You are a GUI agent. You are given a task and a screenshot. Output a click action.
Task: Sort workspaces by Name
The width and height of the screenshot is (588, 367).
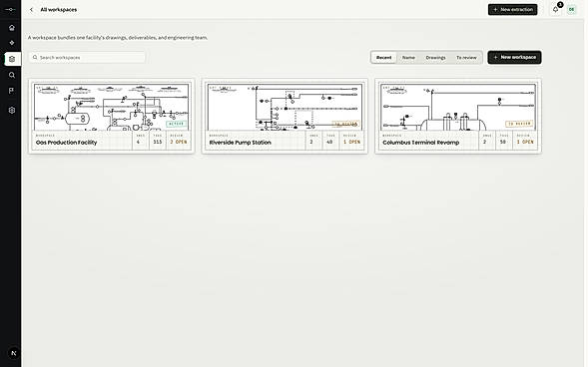pyautogui.click(x=408, y=57)
